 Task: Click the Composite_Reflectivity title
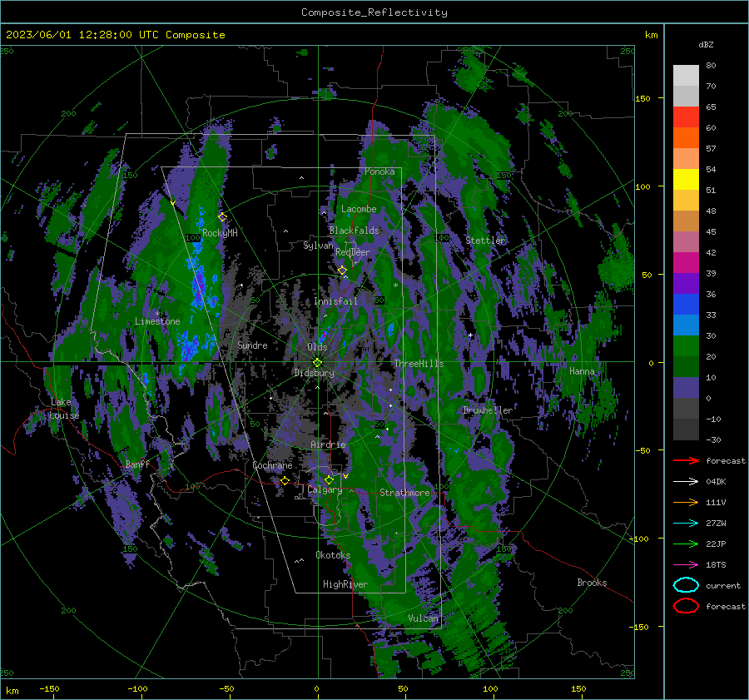[x=374, y=12]
